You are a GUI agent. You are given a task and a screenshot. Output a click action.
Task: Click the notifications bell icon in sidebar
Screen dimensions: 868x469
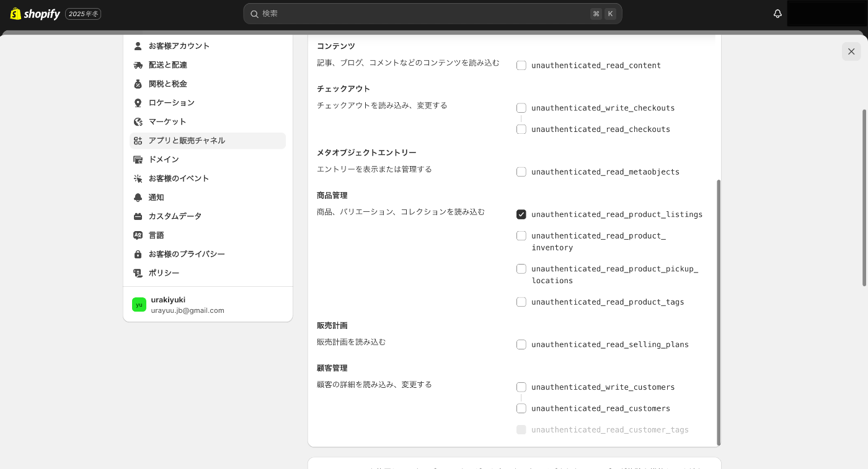click(x=138, y=198)
